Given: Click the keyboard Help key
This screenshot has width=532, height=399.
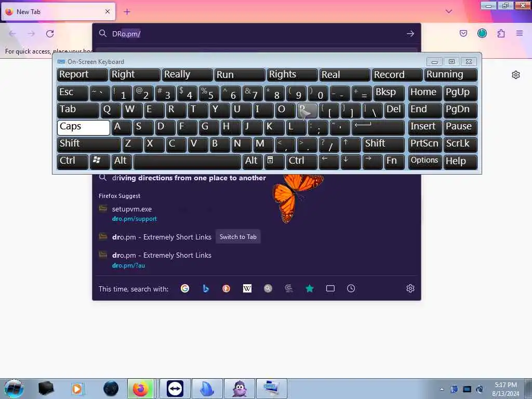Looking at the screenshot, I should pos(460,161).
